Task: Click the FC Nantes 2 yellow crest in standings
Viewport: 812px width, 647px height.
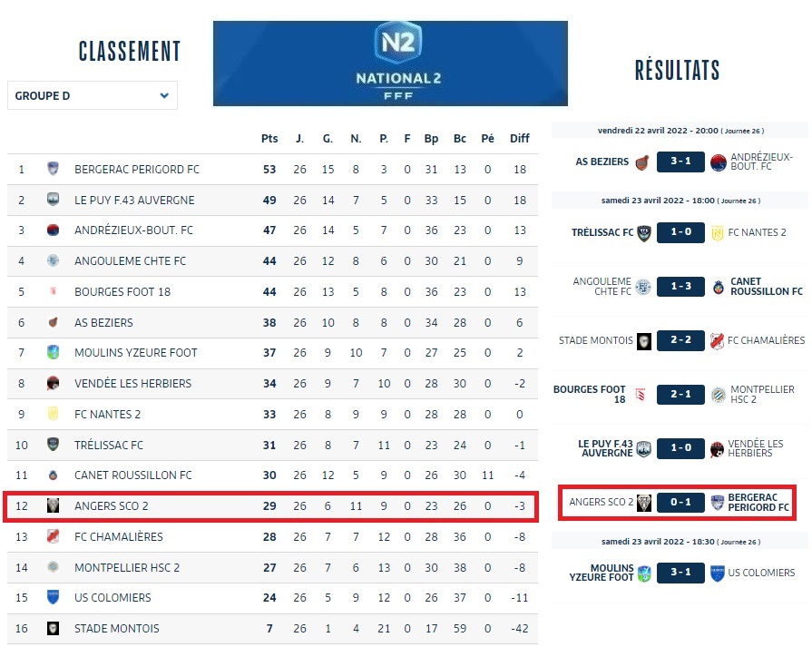Action: 53,414
